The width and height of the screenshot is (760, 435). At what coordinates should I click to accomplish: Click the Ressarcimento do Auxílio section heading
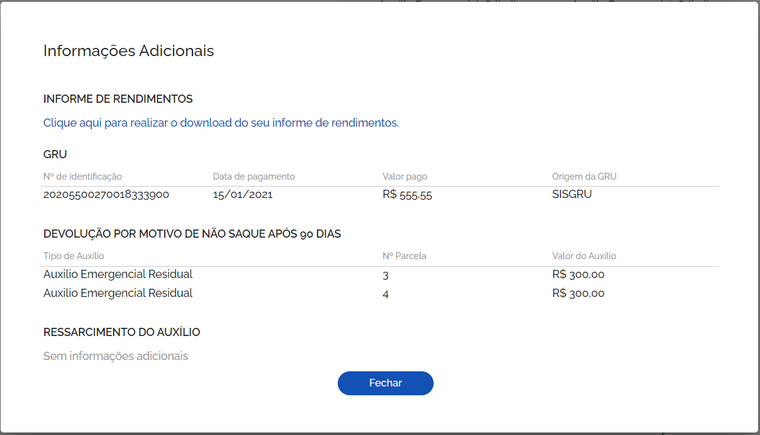122,332
